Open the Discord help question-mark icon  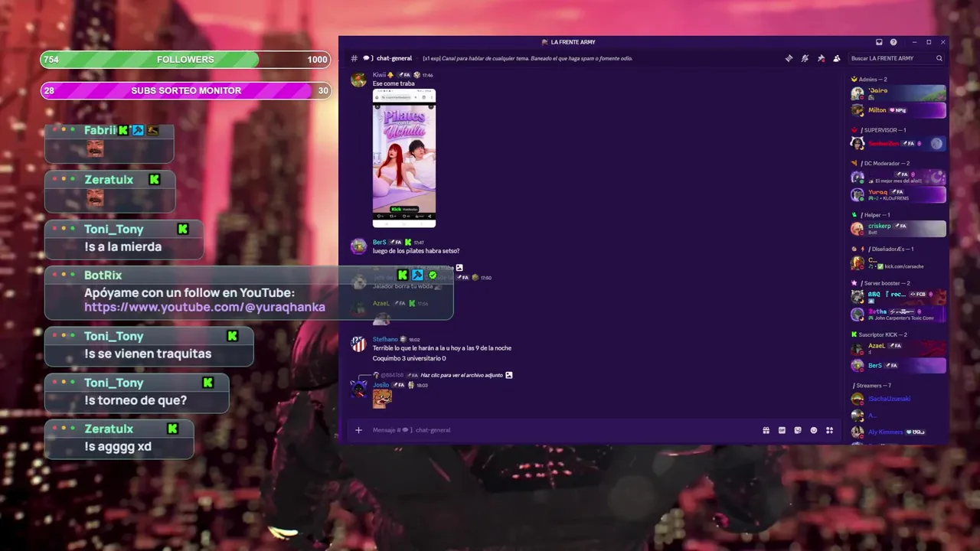(x=893, y=42)
